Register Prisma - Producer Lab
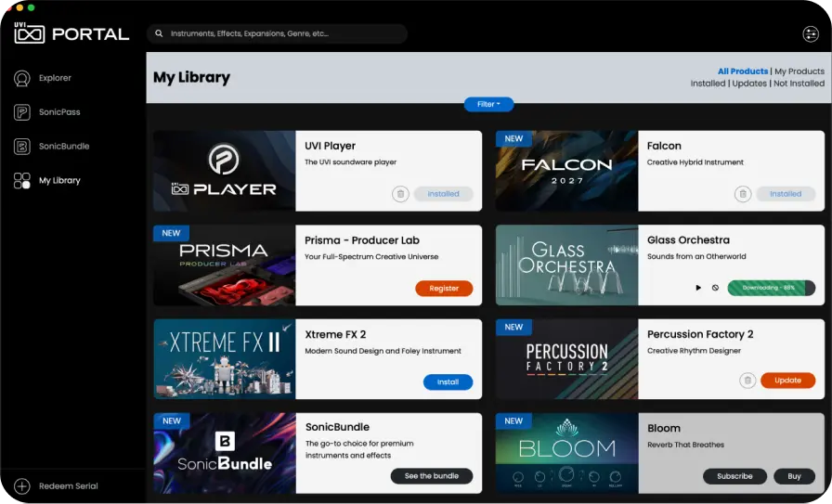This screenshot has width=832, height=504. [444, 288]
